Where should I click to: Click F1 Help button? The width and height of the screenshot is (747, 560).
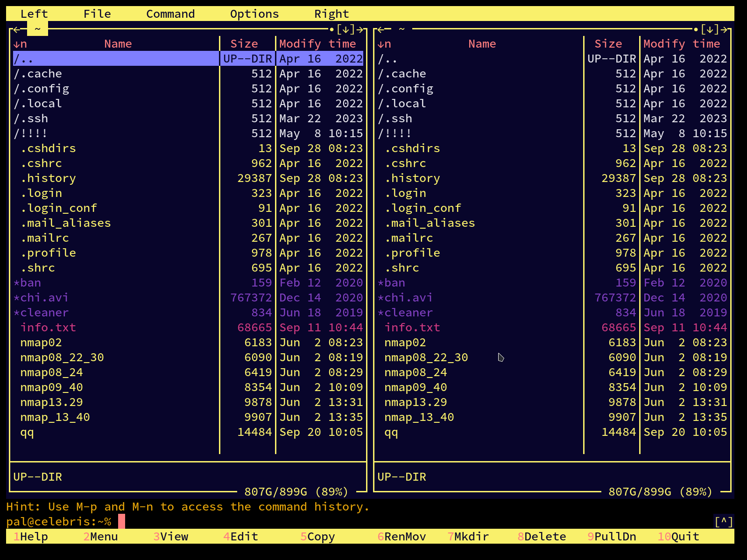click(31, 537)
